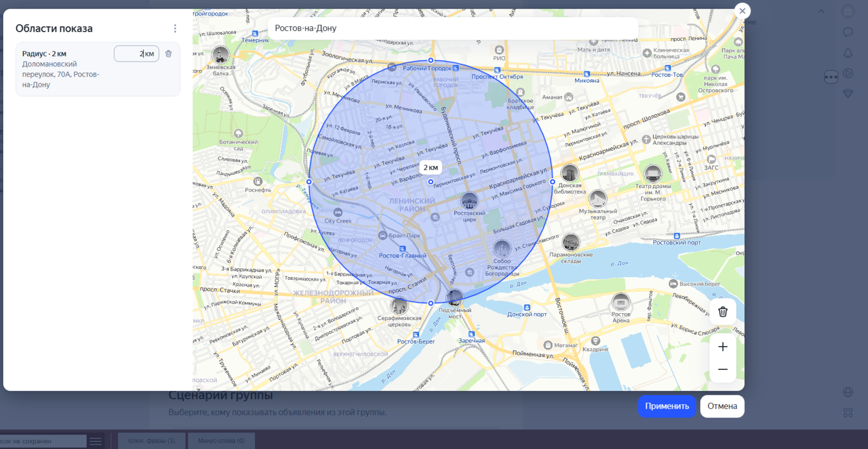Click the center point of the radius circle
The width and height of the screenshot is (868, 449).
[x=431, y=182]
